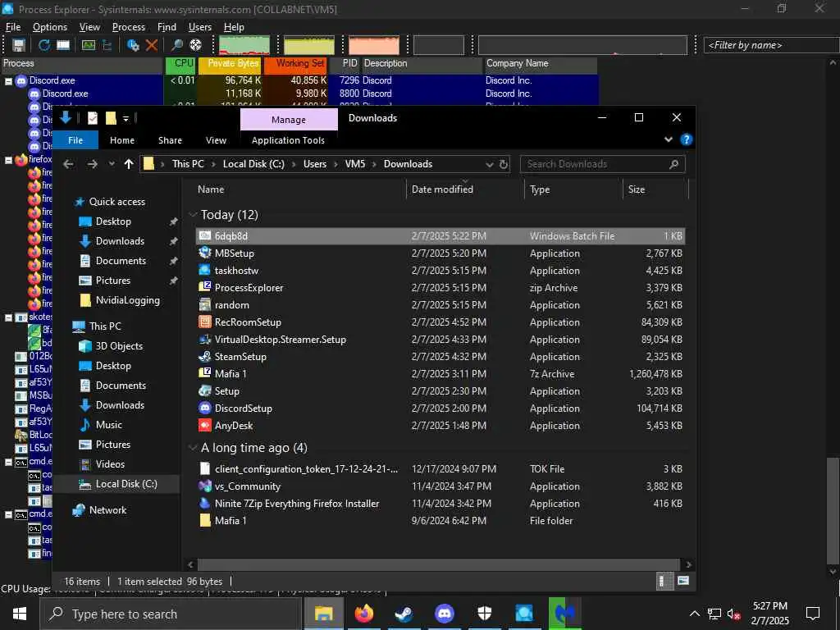
Task: Collapse the Discord.exe process tree
Action: click(8, 81)
